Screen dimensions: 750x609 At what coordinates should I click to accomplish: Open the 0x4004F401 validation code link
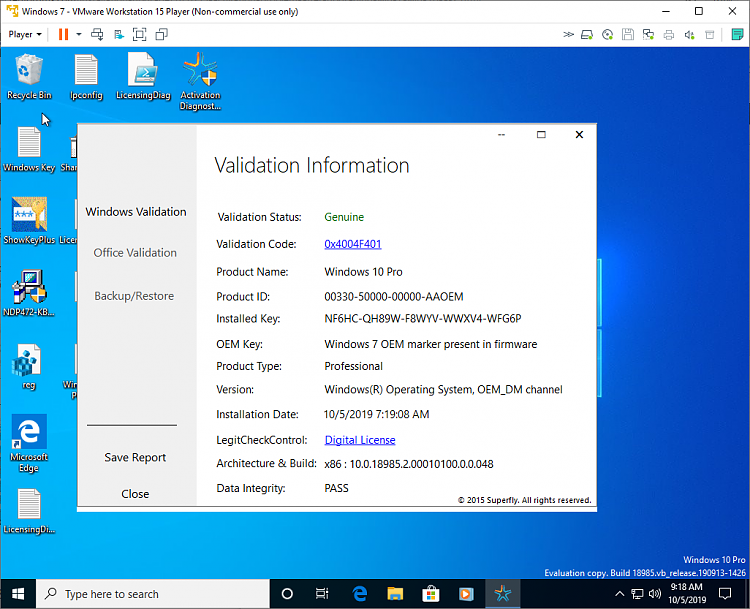tap(353, 244)
